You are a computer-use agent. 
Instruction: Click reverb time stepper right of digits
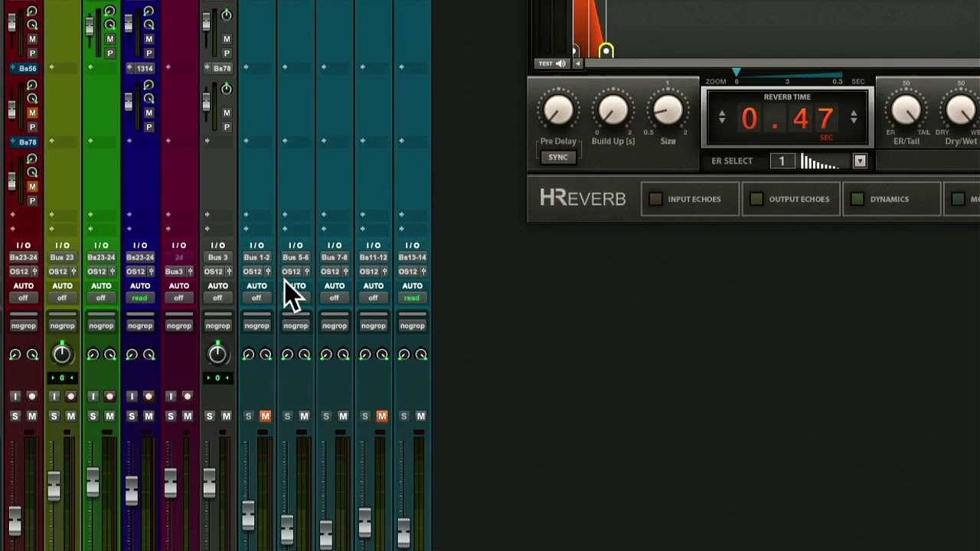point(854,117)
